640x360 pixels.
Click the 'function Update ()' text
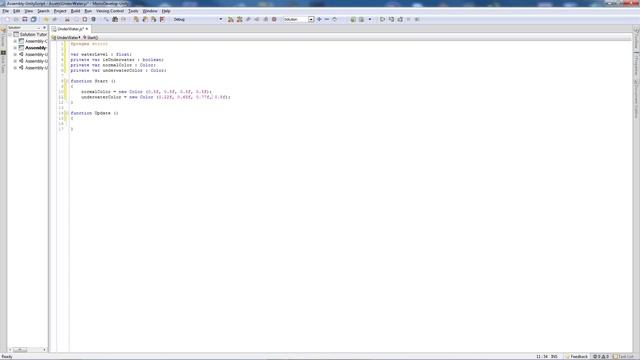[94, 113]
